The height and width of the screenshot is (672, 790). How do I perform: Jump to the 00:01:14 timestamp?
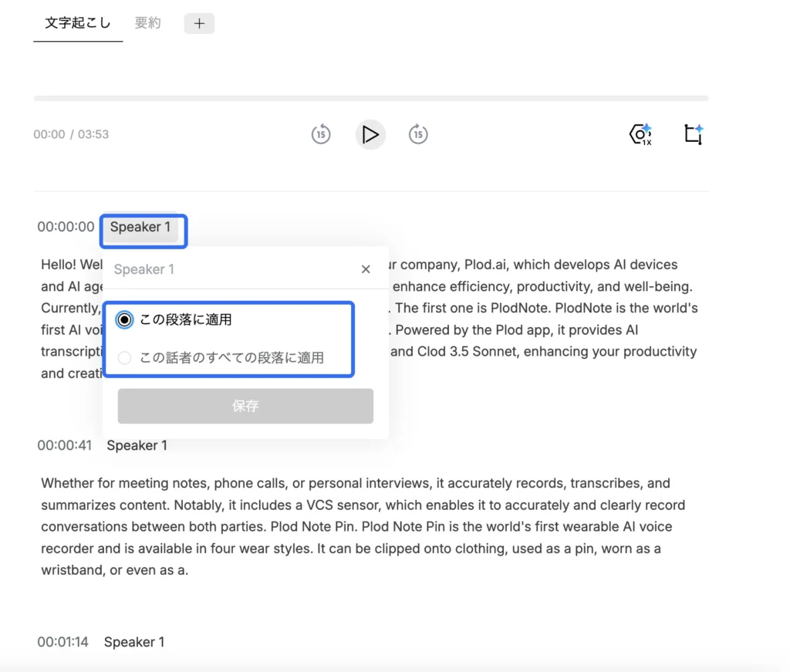click(x=62, y=642)
